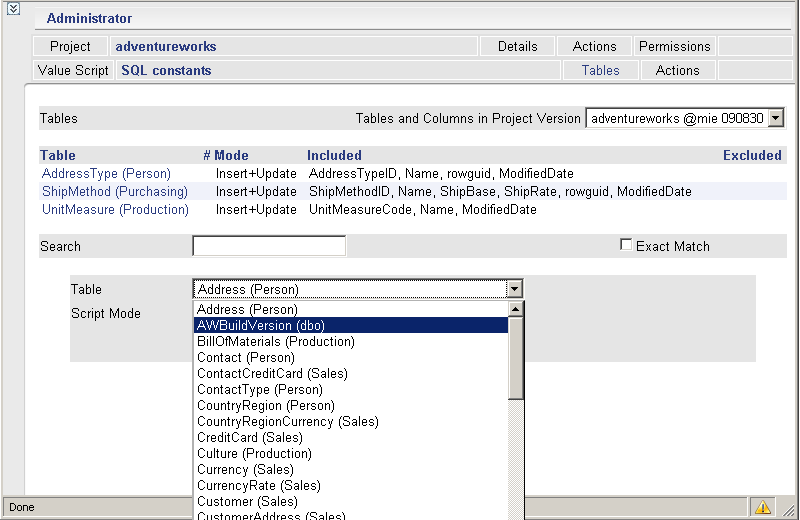The height and width of the screenshot is (520, 800).
Task: Open Actions tab in Value Script row
Action: (678, 70)
